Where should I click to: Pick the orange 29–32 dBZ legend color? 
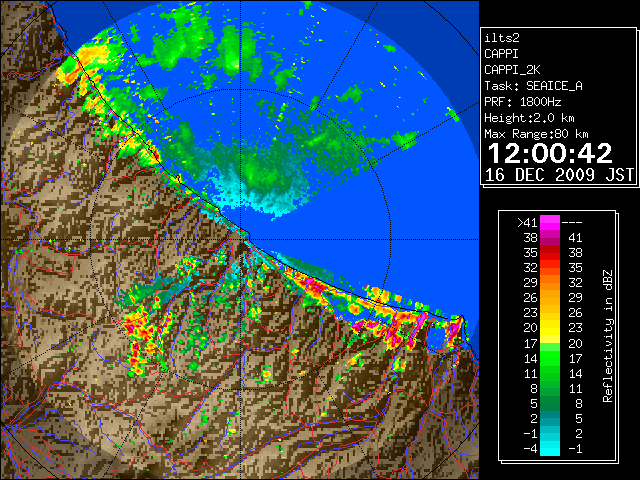pyautogui.click(x=550, y=282)
